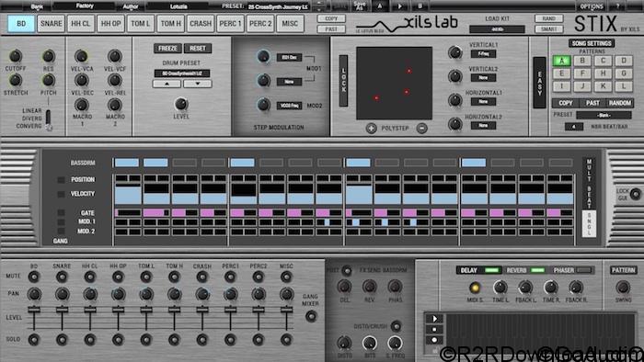644x362 pixels.
Task: Click the GANG MIXER knob
Action: (x=311, y=316)
